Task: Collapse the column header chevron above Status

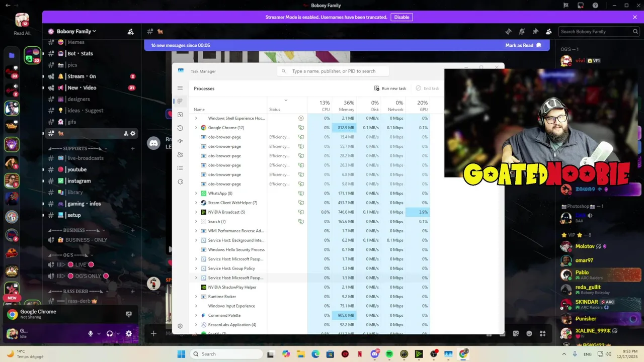Action: point(286,100)
